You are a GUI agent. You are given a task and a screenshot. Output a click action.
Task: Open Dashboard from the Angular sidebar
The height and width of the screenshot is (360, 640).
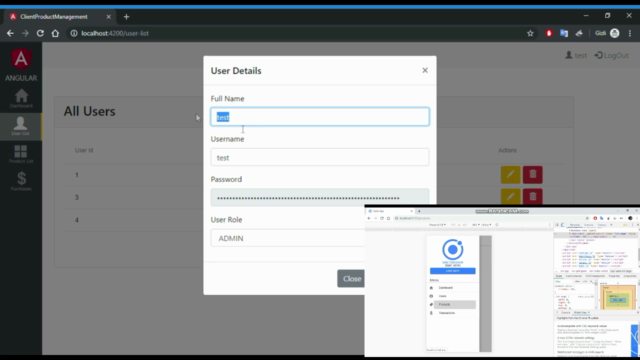(x=21, y=98)
